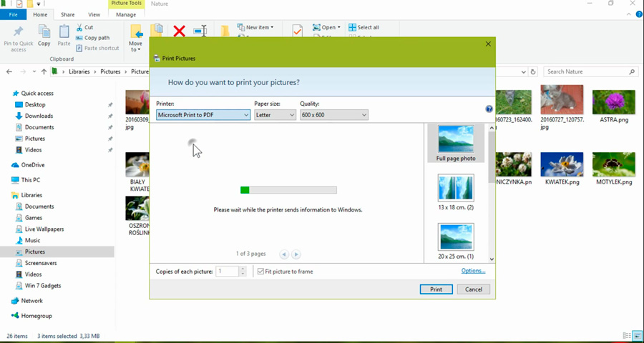Open the Manage tab

[126, 15]
